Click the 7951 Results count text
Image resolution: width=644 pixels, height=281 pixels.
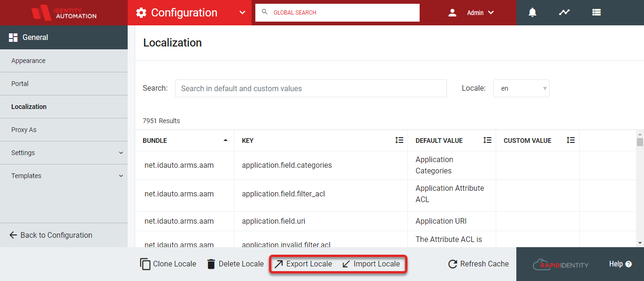[161, 121]
